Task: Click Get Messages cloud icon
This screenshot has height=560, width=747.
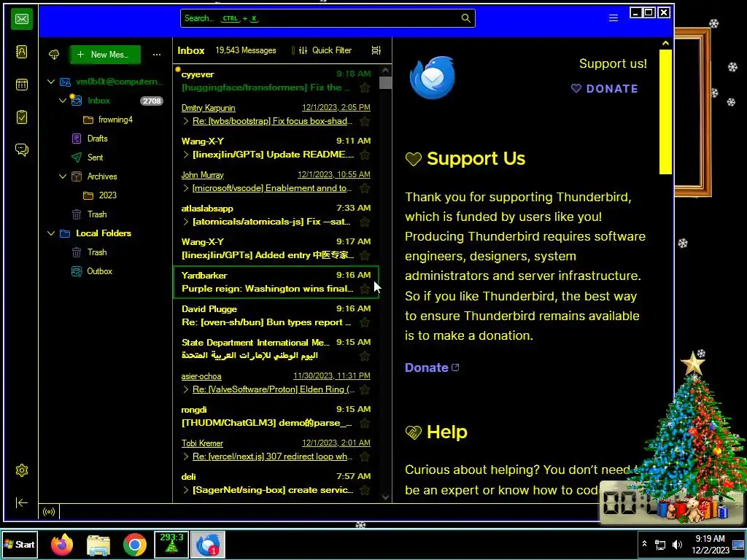Action: pos(54,55)
